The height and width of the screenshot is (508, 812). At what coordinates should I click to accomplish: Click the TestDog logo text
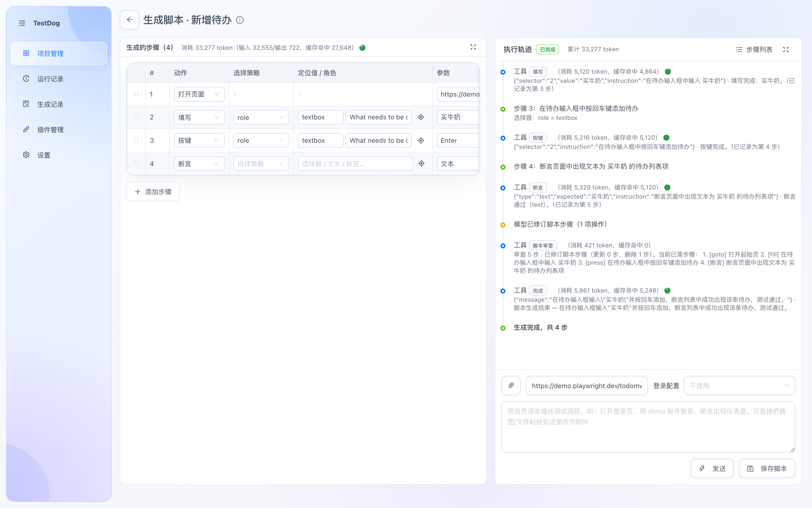(46, 23)
